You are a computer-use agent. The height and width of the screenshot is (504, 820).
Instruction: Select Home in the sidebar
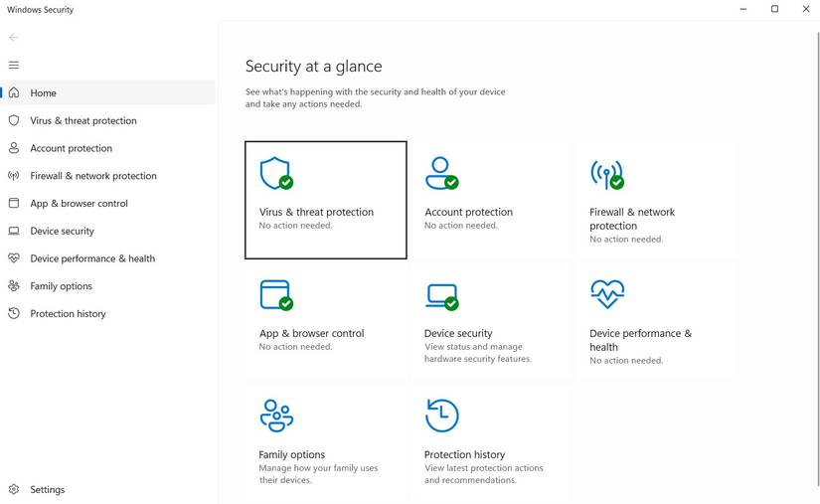[107, 92]
